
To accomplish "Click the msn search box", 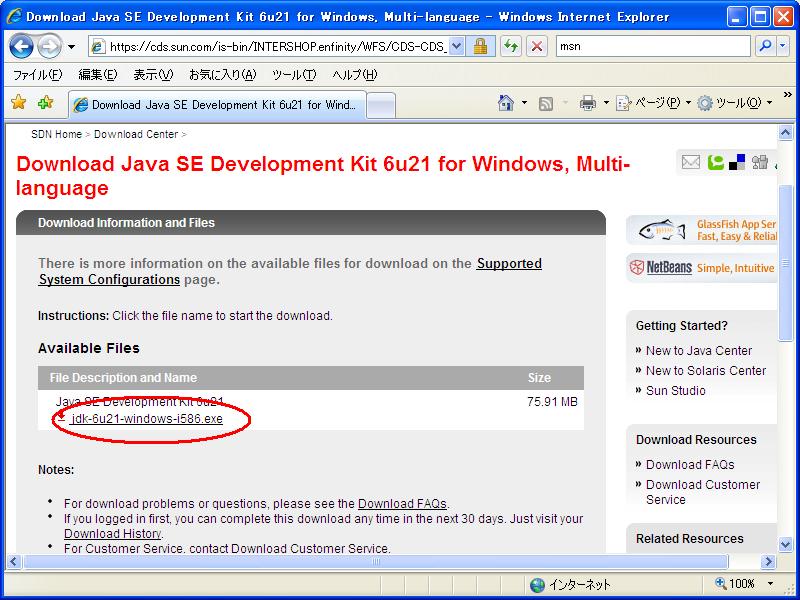I will click(x=653, y=46).
